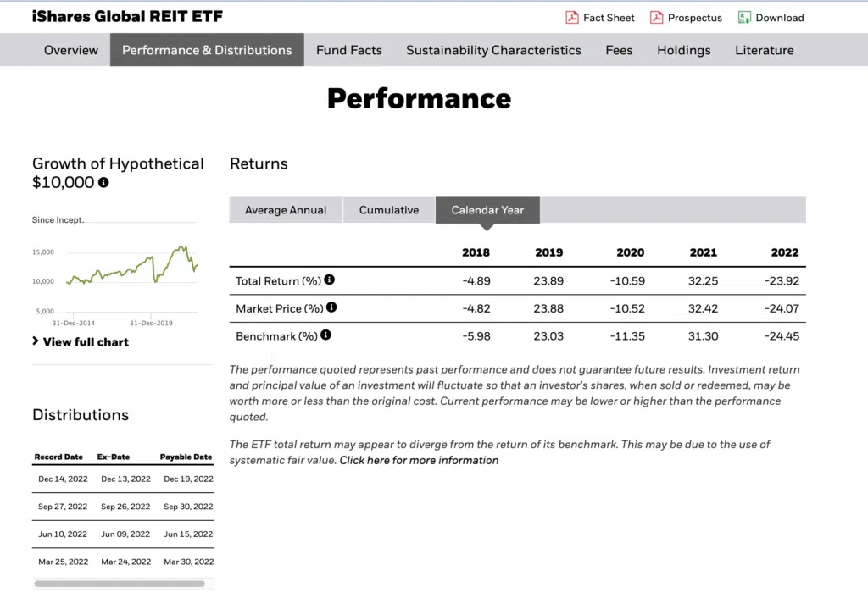Click the Market Price info icon
Screen dimensions: 868x598
point(331,307)
